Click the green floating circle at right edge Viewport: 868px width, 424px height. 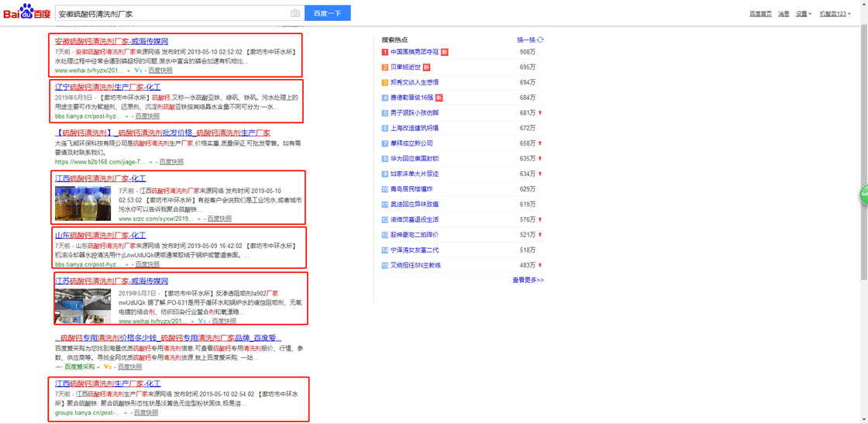[863, 195]
